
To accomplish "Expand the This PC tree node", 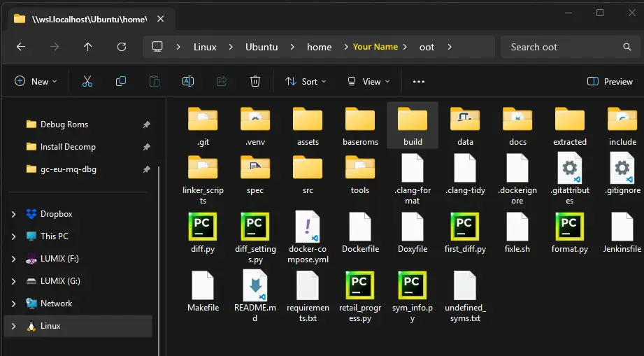I will point(13,236).
